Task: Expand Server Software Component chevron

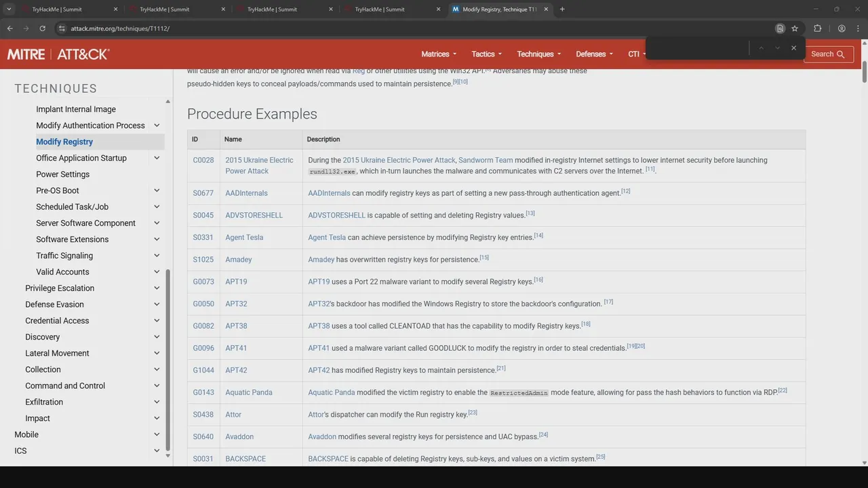Action: 157,223
